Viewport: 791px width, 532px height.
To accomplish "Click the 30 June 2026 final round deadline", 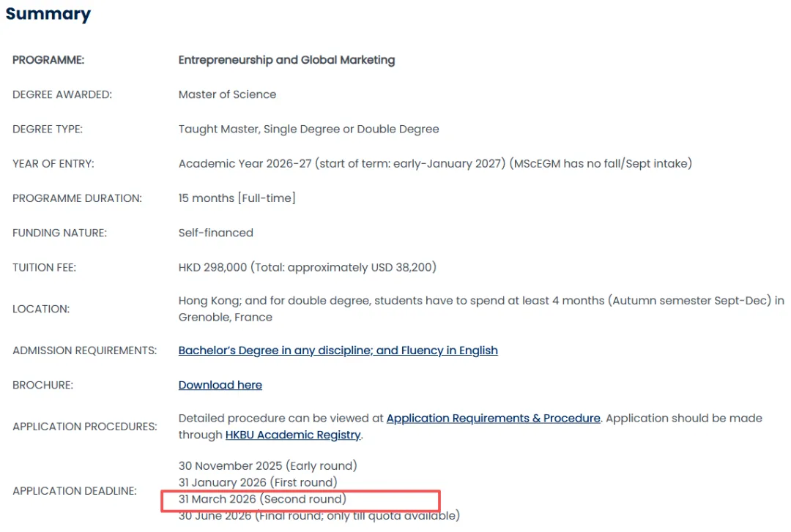I will [x=319, y=516].
